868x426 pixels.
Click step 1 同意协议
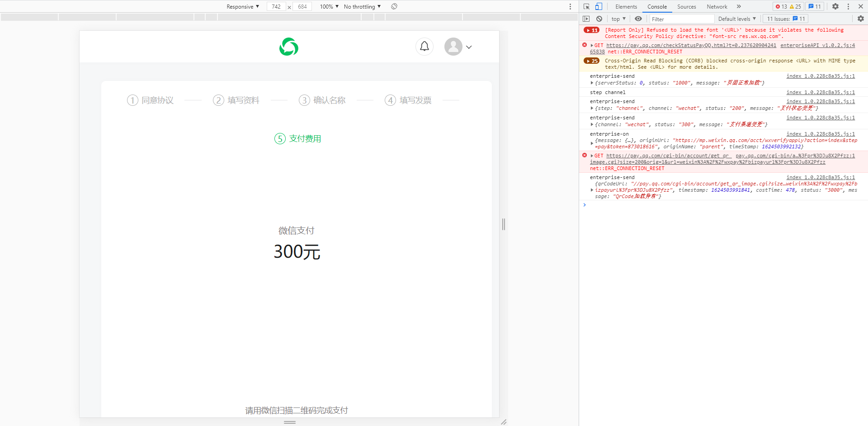pos(151,100)
